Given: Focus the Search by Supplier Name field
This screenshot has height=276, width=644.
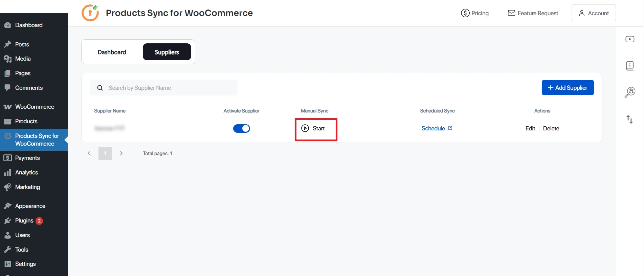Looking at the screenshot, I should [163, 88].
